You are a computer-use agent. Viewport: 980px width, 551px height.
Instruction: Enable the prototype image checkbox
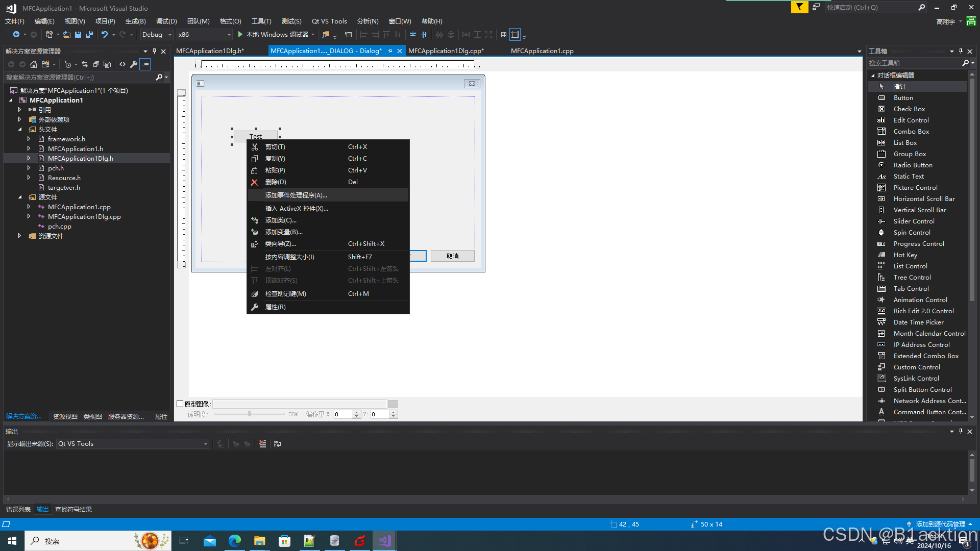pyautogui.click(x=180, y=404)
